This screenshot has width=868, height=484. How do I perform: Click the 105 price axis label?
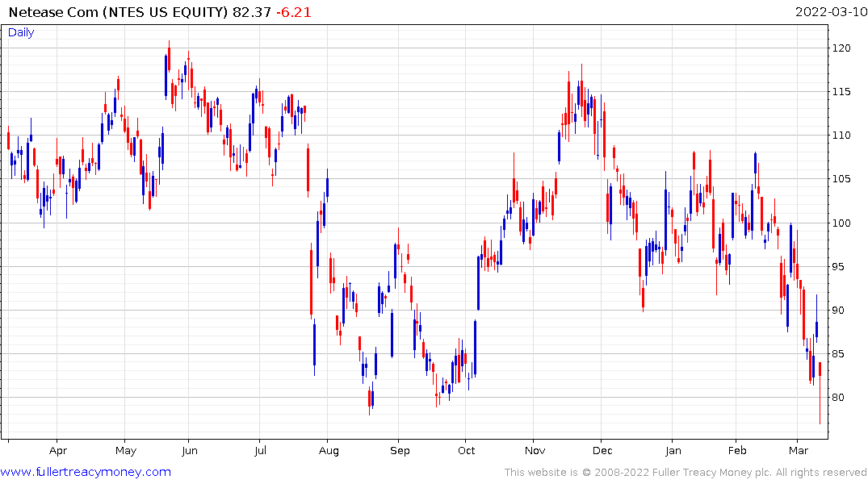(x=841, y=178)
